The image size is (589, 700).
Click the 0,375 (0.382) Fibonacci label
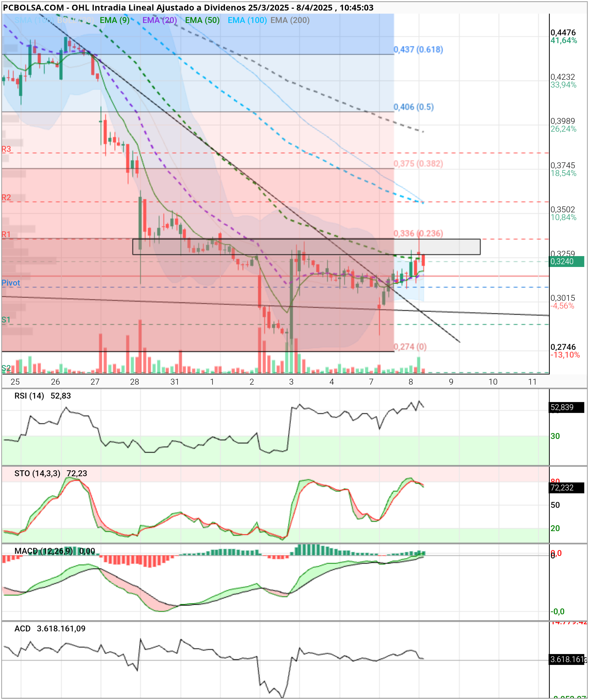[418, 164]
